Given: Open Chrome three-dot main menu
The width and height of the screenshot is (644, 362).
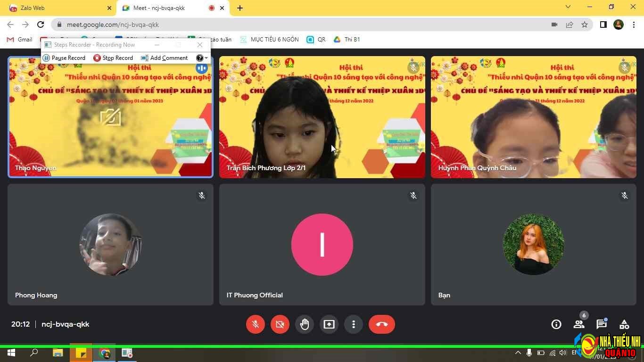Looking at the screenshot, I should point(633,25).
